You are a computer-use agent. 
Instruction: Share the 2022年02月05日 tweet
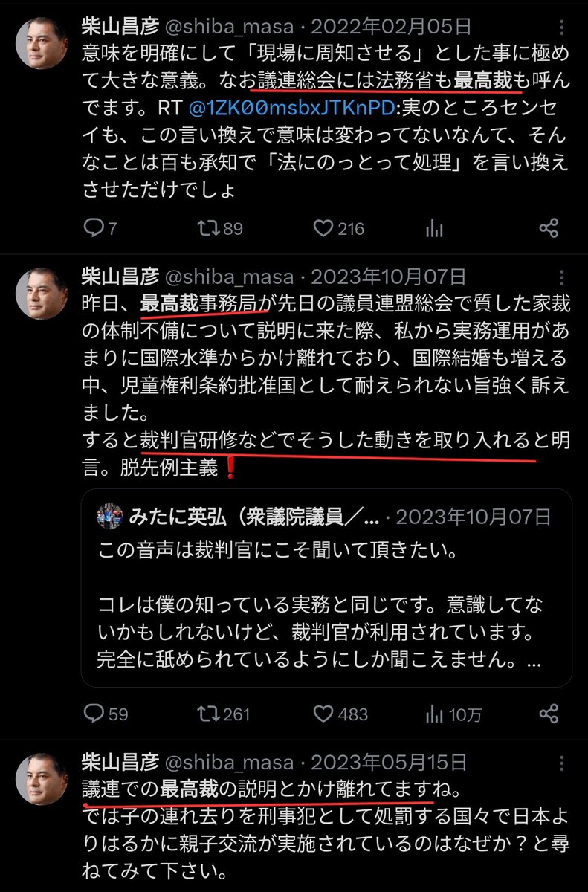pos(548,227)
